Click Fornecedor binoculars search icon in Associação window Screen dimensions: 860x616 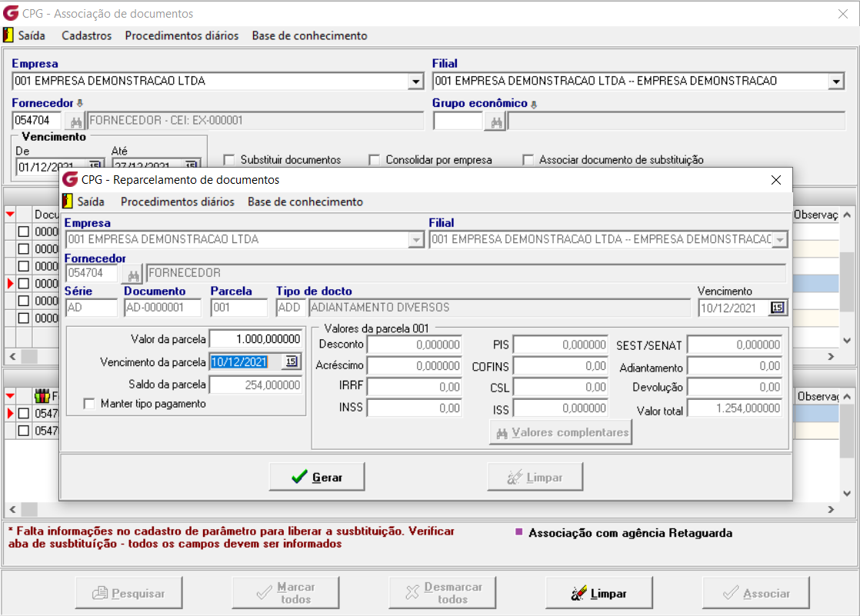75,122
